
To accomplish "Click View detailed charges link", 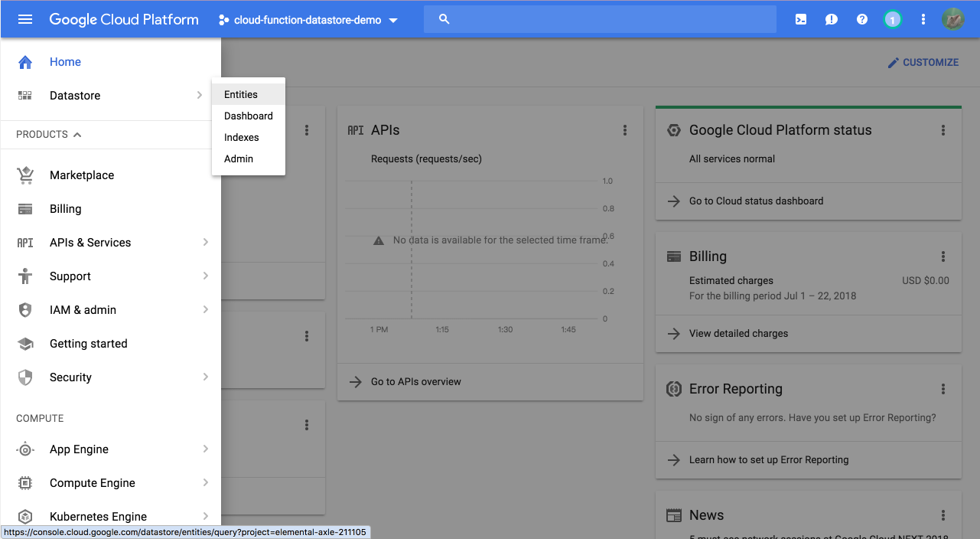I will [738, 334].
